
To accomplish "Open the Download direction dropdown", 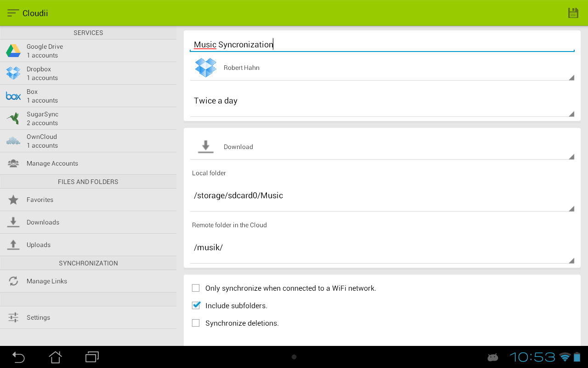I will pos(382,147).
